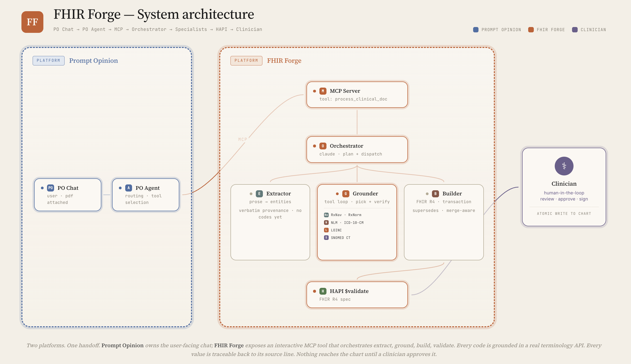
Task: Click the 'ATOMIC WRITE TO CHART' label
Action: click(x=564, y=214)
